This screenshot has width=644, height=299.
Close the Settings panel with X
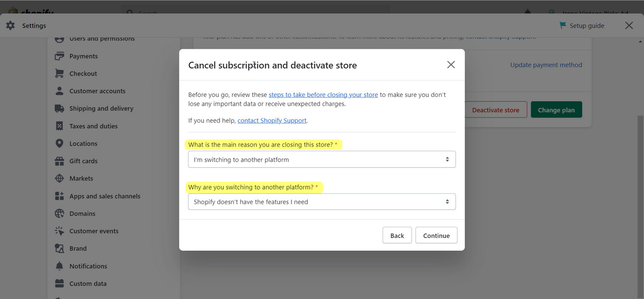tap(629, 26)
